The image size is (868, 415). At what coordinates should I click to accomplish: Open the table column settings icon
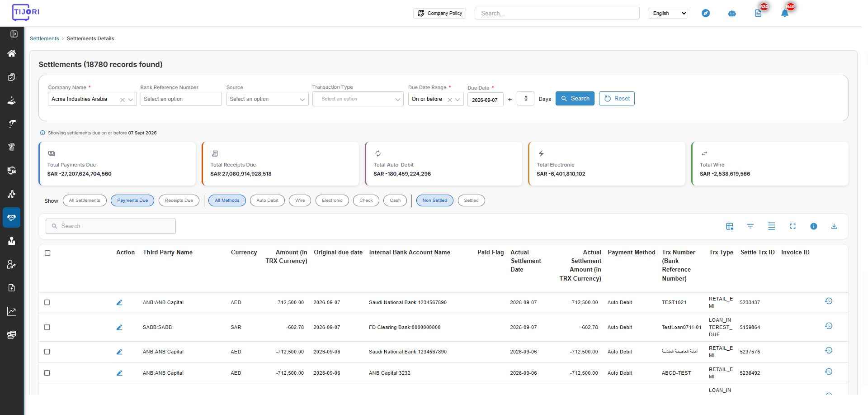point(730,226)
